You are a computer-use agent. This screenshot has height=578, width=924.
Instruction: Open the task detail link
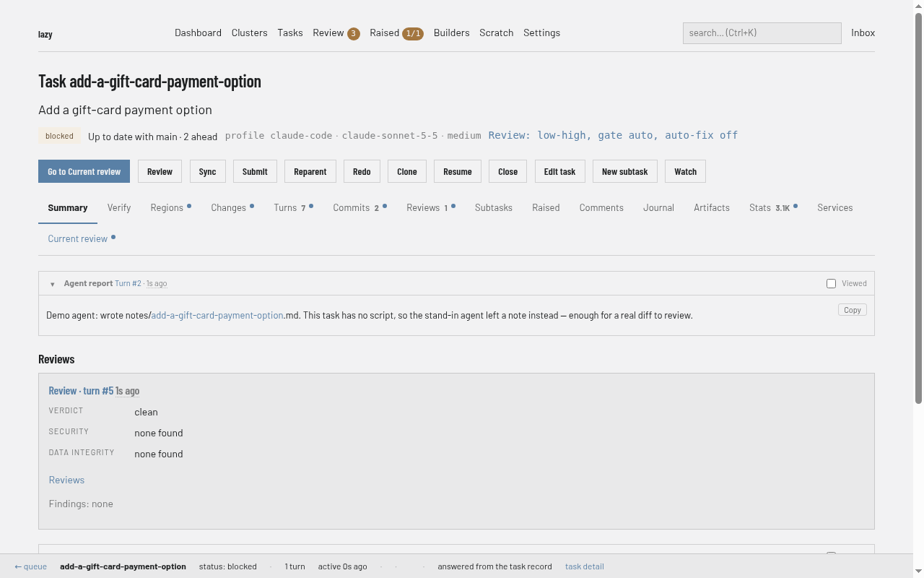tap(585, 566)
